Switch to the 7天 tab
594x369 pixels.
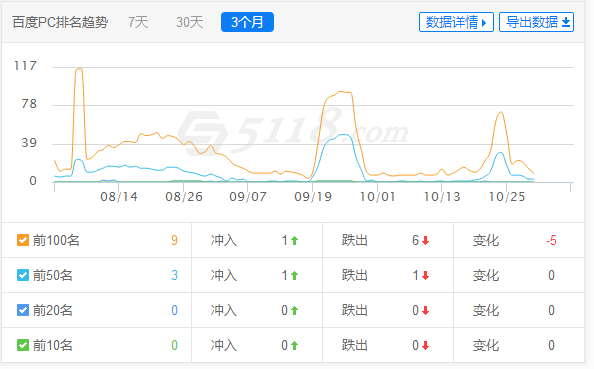[x=138, y=22]
